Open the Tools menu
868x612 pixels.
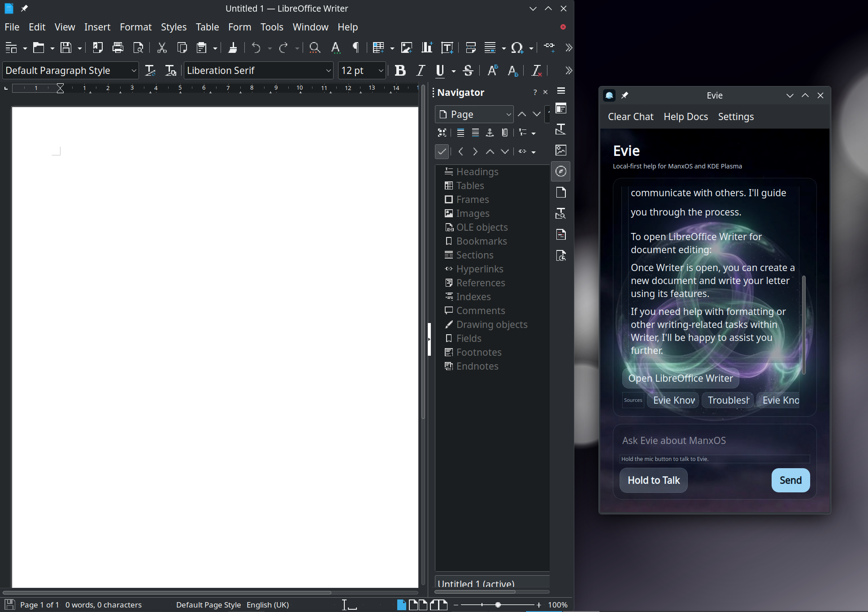[x=272, y=27]
